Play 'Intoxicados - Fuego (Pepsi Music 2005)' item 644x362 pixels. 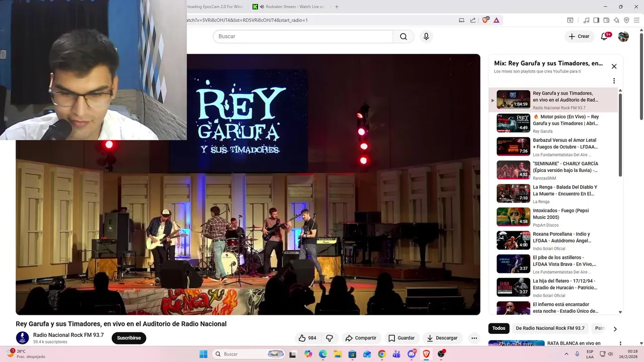tap(553, 217)
